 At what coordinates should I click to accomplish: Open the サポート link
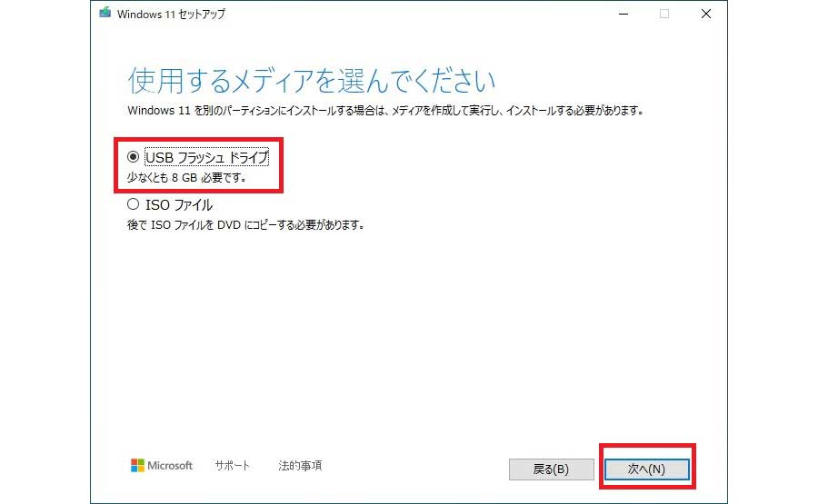point(232,466)
